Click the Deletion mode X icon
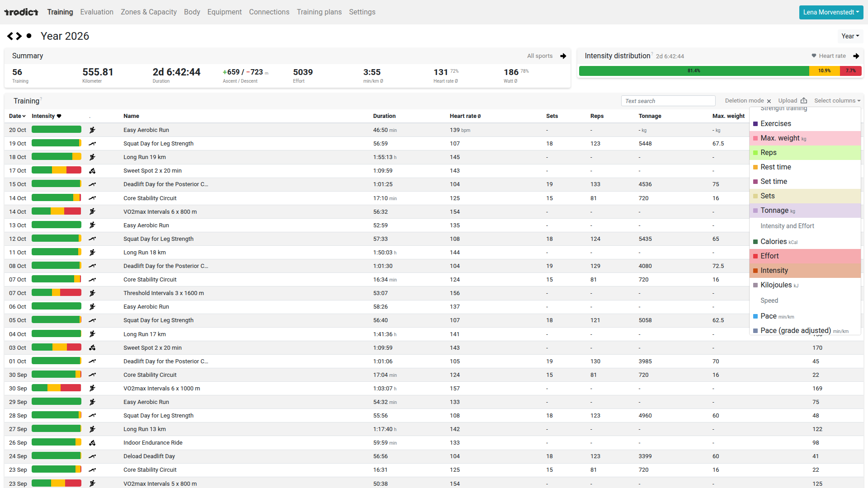Screen dimensions: 868x488 (769, 101)
